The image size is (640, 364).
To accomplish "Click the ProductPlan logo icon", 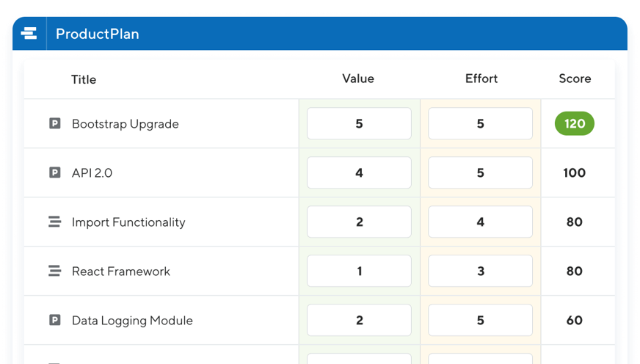I will point(29,34).
